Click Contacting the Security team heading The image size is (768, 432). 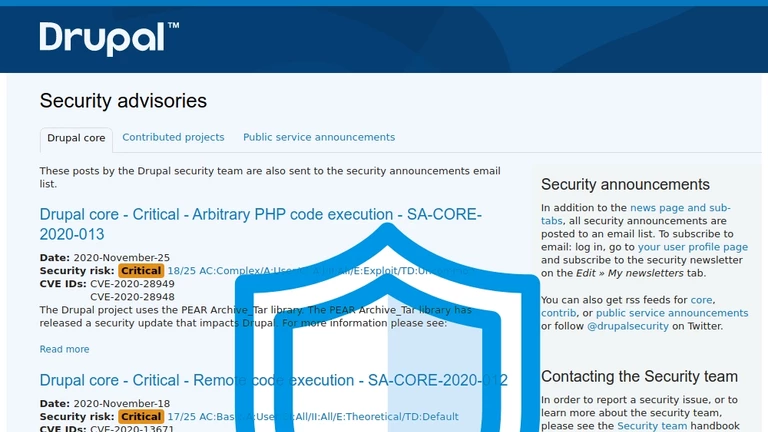[639, 377]
